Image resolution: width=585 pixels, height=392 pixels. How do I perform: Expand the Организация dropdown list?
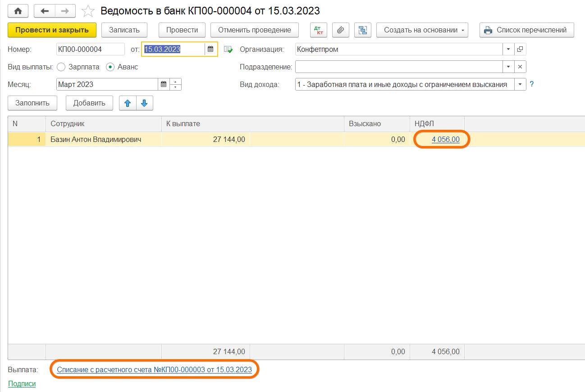[508, 49]
